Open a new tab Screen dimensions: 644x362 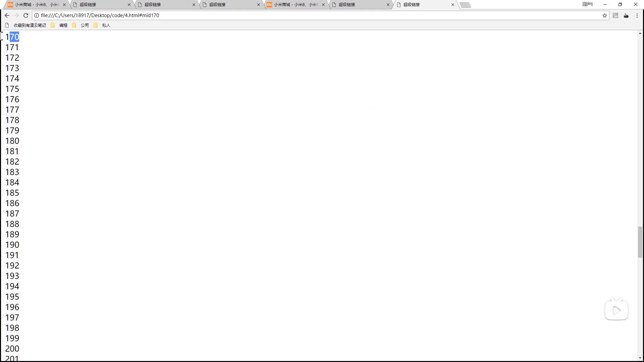tap(465, 5)
